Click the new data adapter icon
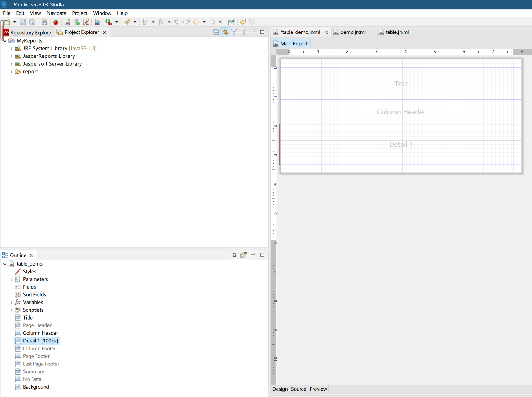532x397 pixels. coord(77,22)
